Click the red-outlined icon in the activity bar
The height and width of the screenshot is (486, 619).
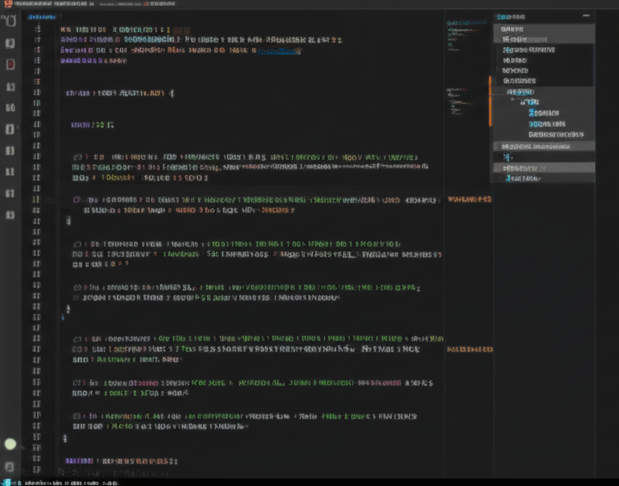[x=10, y=64]
